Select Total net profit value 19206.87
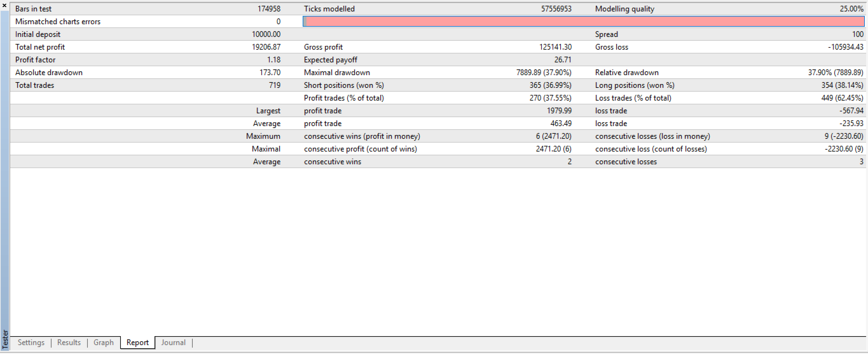This screenshot has width=868, height=354. point(266,47)
